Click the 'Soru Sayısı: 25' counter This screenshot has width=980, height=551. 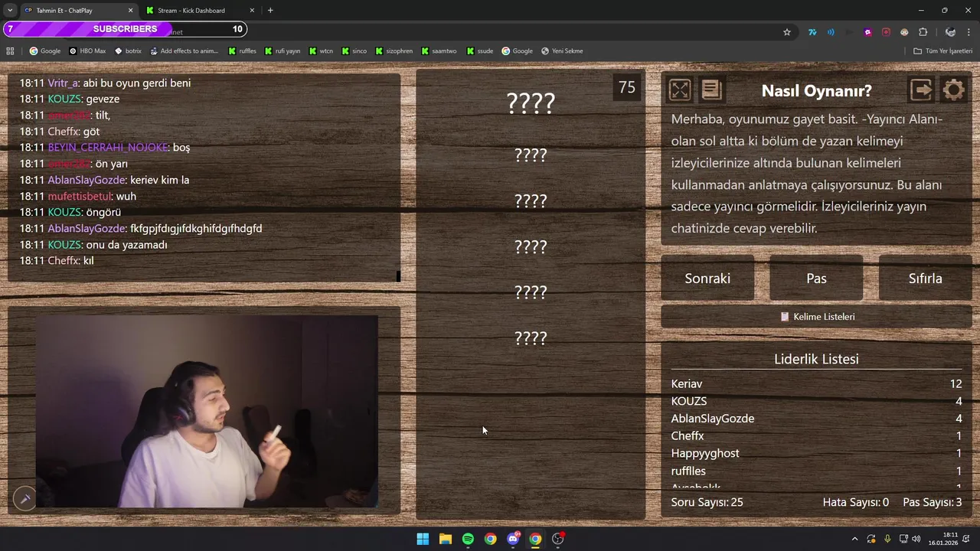707,503
